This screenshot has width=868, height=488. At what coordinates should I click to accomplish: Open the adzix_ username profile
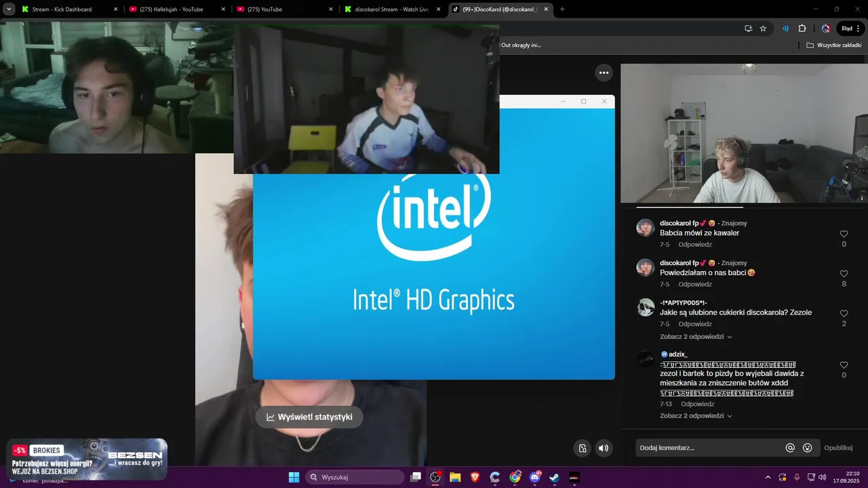[x=677, y=354]
